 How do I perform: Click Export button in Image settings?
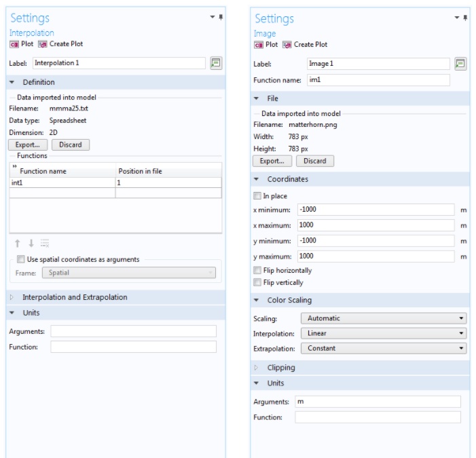(272, 161)
